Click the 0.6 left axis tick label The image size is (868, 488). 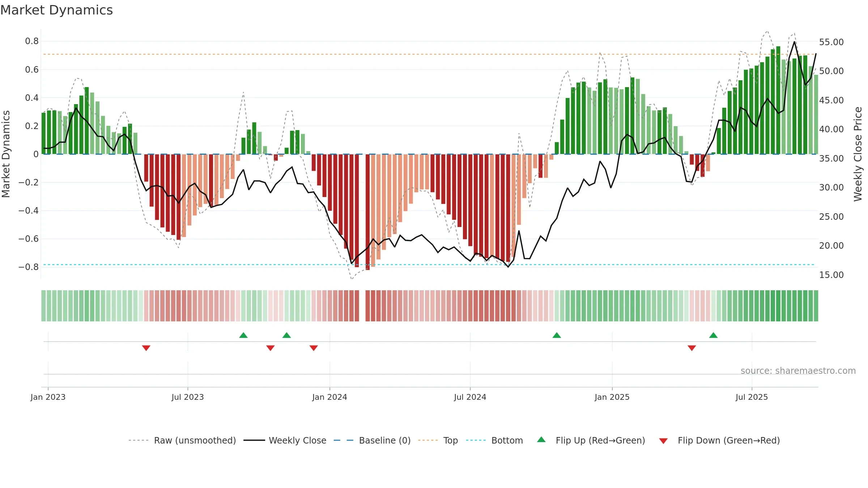[x=32, y=69]
